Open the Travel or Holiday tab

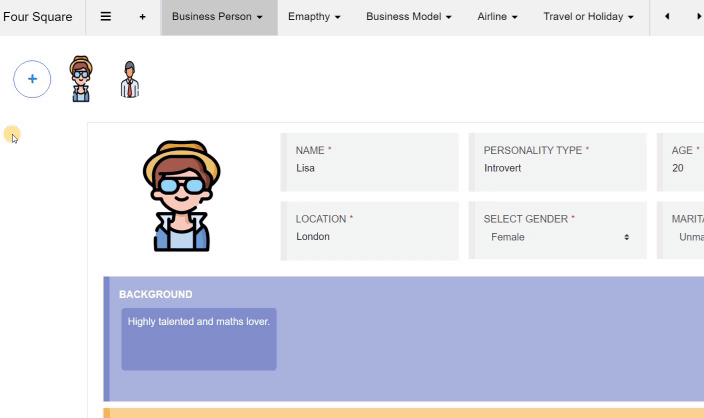click(588, 17)
